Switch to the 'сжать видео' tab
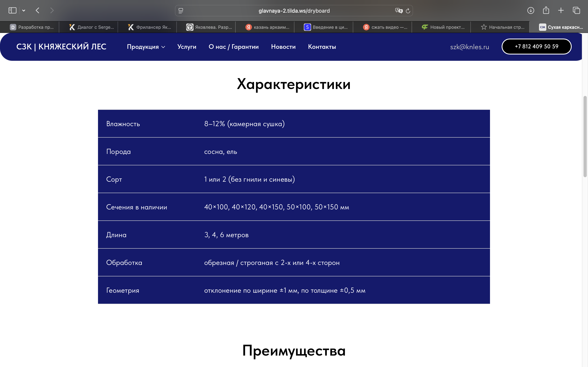Image resolution: width=588 pixels, height=367 pixels. pyautogui.click(x=382, y=27)
